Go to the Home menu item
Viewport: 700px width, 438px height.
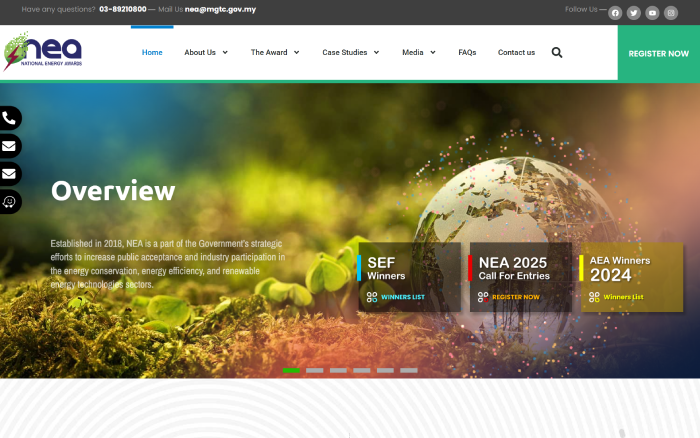coord(152,53)
